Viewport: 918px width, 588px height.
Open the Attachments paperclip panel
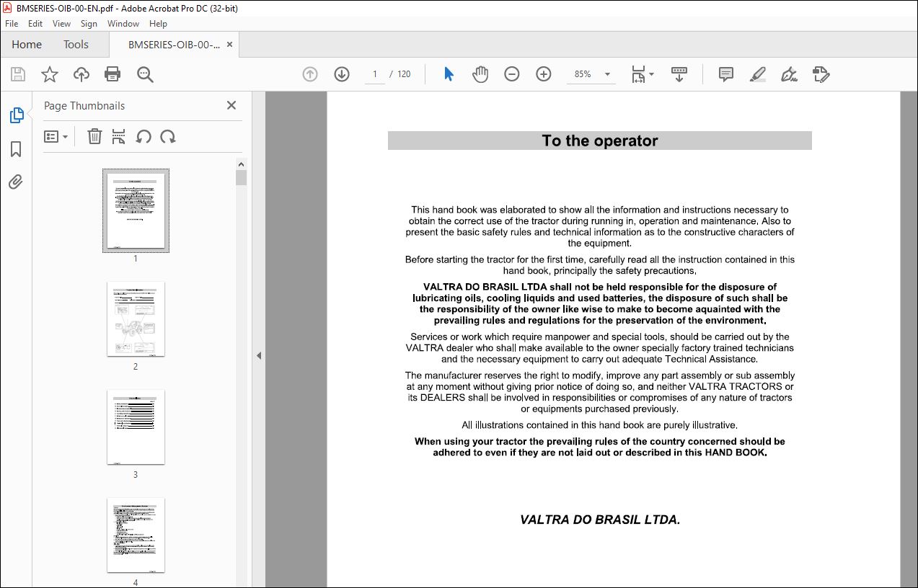tap(16, 182)
